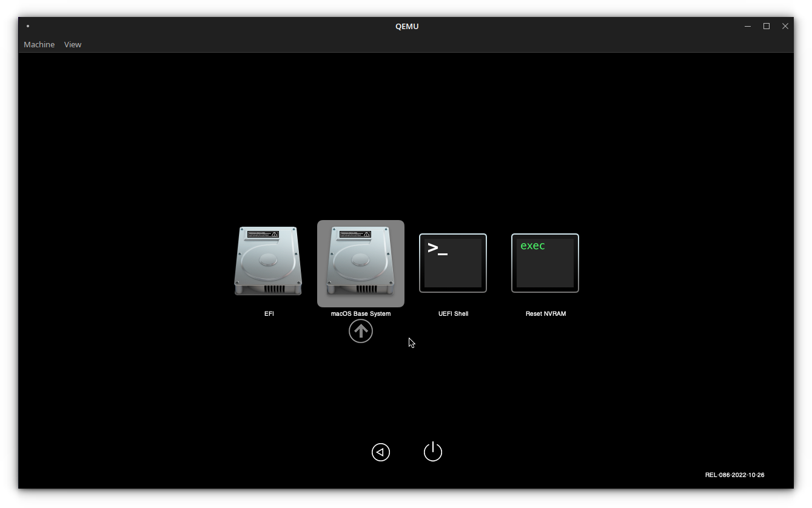Click the boot arrow below macOS Base System
This screenshot has height=508, width=812.
[x=361, y=331]
